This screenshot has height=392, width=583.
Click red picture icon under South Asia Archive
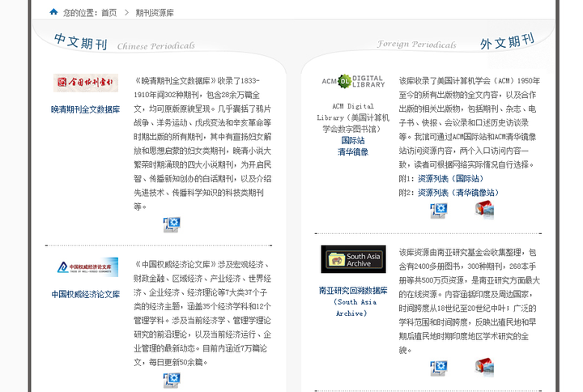[484, 368]
